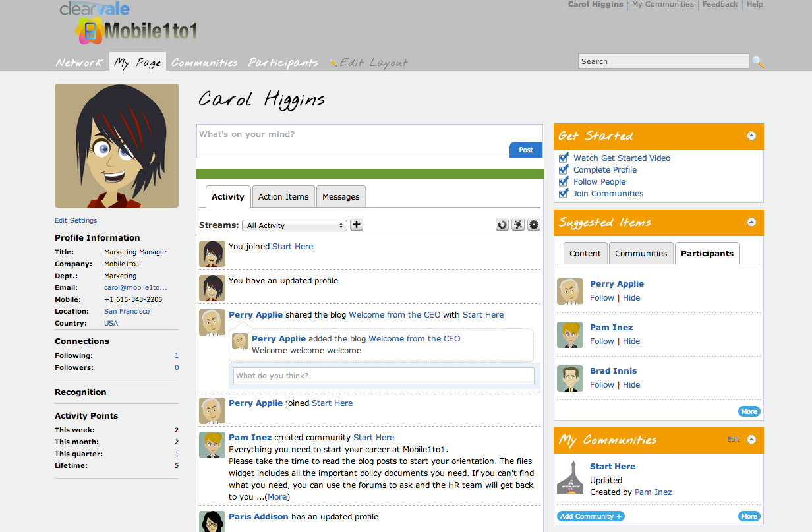Open activity stream settings gear
This screenshot has height=532, width=812.
coord(534,225)
